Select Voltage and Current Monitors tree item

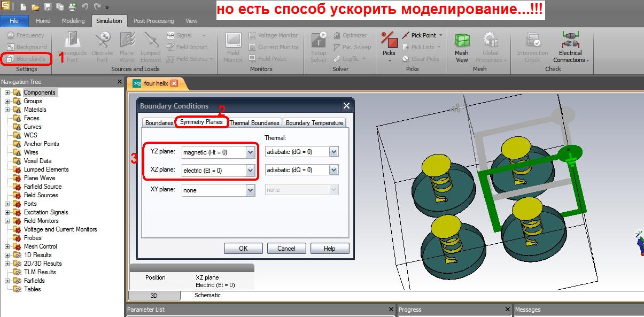(60, 229)
